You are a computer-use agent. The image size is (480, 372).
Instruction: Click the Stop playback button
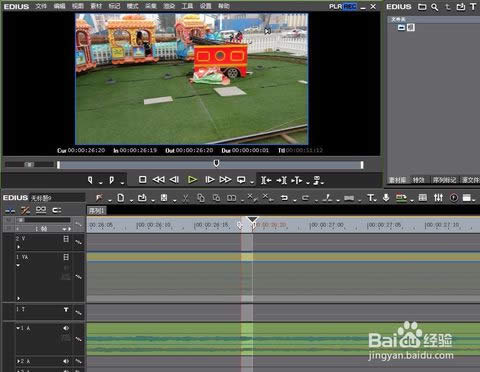(x=143, y=180)
